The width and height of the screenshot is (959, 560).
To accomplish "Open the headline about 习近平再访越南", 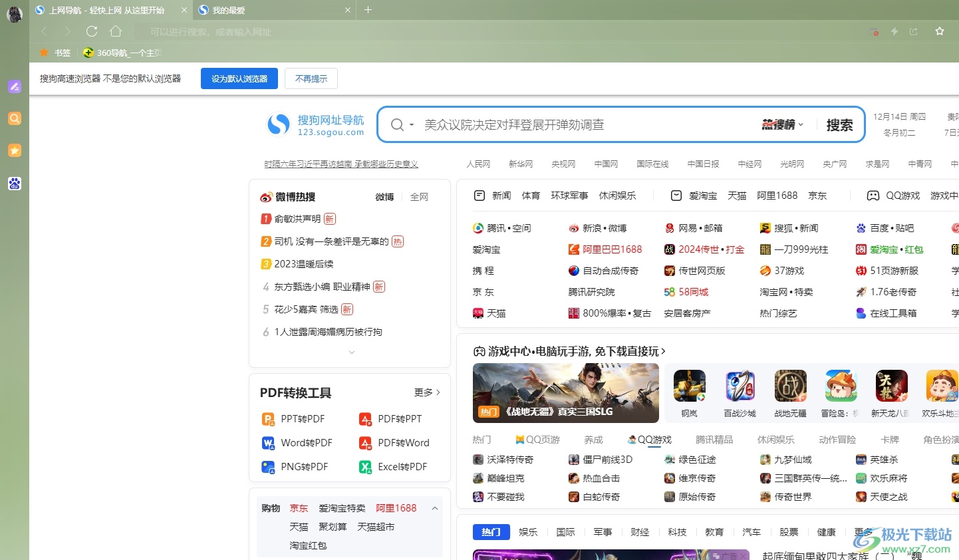I will [341, 164].
